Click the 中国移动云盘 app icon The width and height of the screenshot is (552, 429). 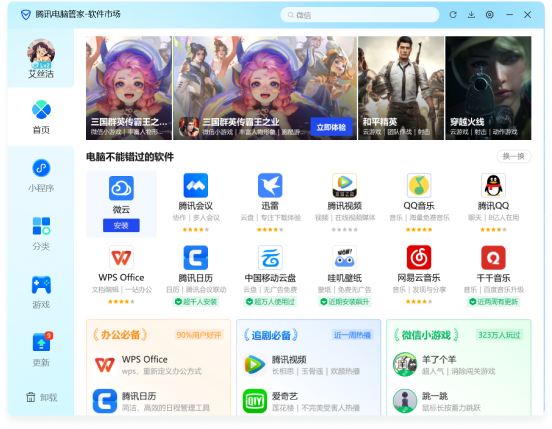coord(270,258)
